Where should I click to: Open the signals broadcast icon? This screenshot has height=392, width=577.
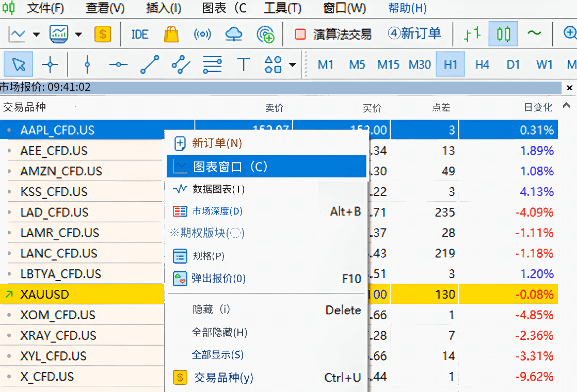click(202, 35)
